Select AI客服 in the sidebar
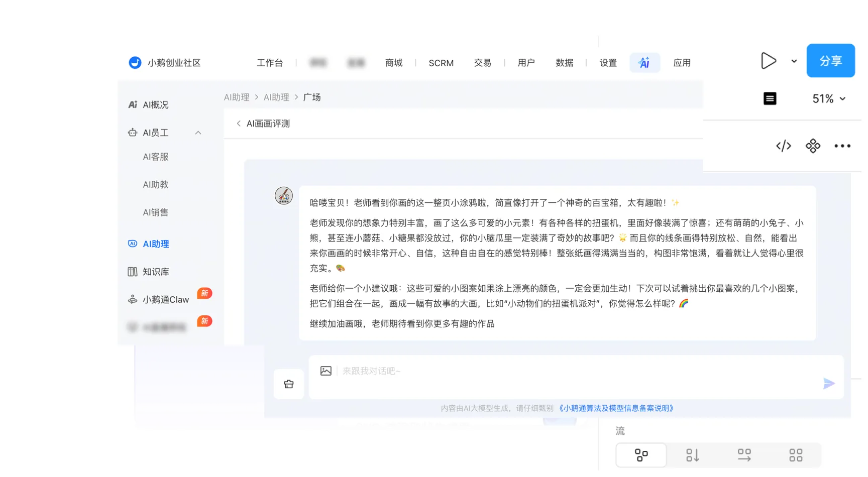Image resolution: width=868 pixels, height=477 pixels. [x=156, y=157]
